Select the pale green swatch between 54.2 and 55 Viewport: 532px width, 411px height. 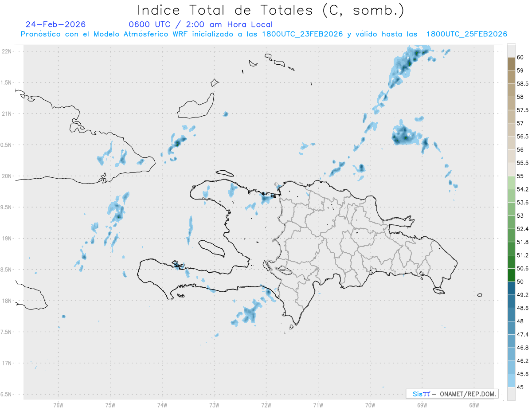tap(511, 183)
